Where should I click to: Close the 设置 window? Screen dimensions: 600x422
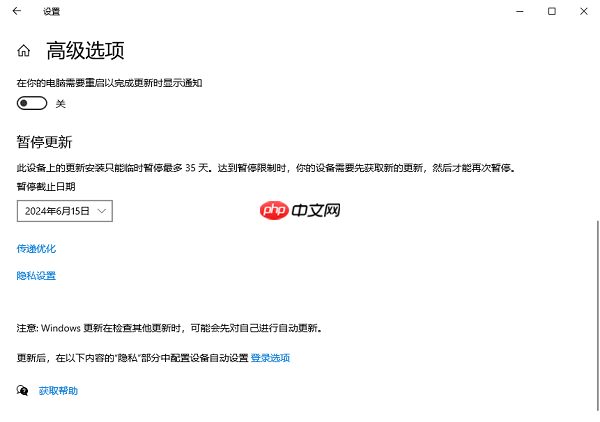(x=582, y=11)
